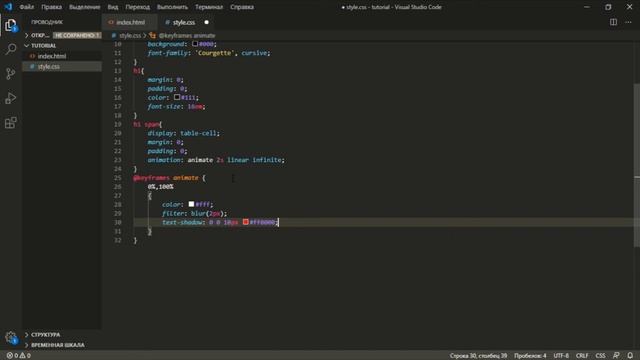
Task: Open the editor More Actions menu
Action: (628, 22)
